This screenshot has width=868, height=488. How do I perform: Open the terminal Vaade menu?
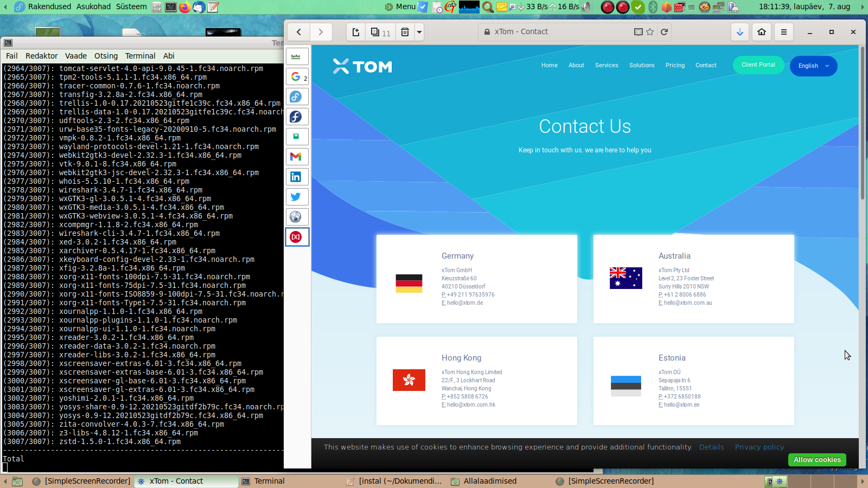click(x=76, y=56)
